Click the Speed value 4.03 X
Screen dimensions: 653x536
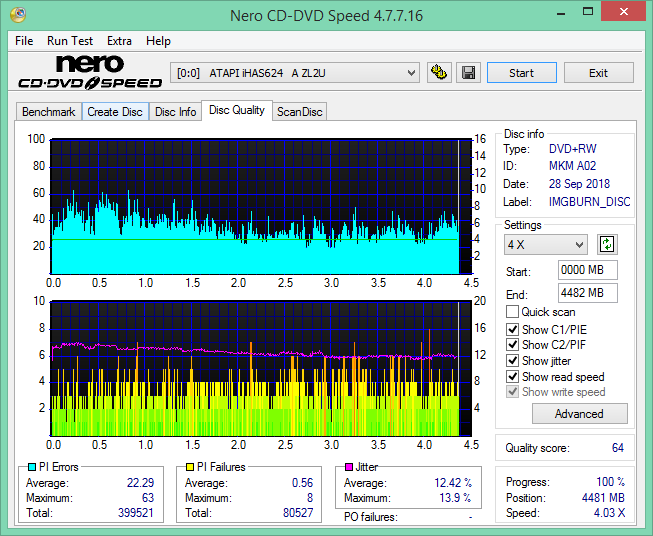tap(609, 512)
